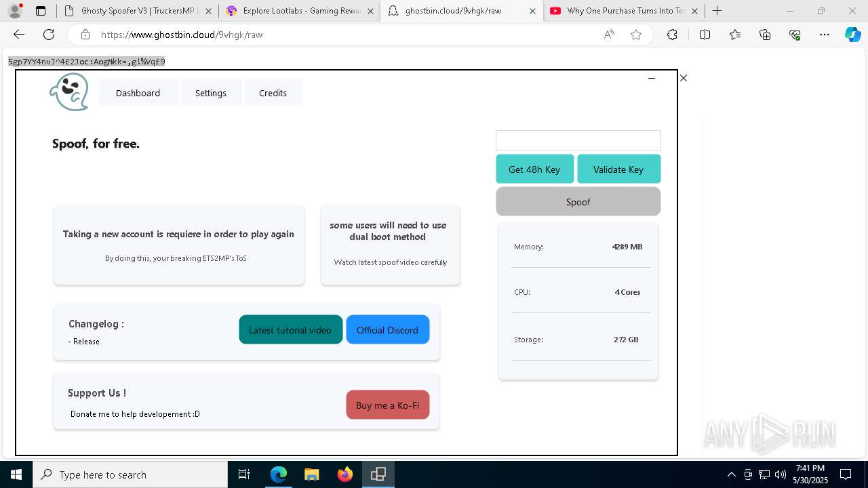Open the Favorites list icon
The height and width of the screenshot is (488, 868).
click(735, 35)
